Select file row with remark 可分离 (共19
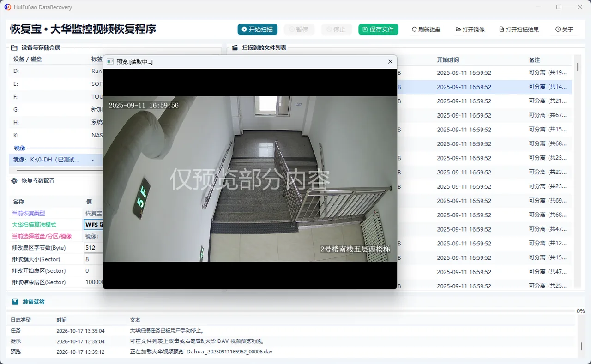 pos(485,72)
